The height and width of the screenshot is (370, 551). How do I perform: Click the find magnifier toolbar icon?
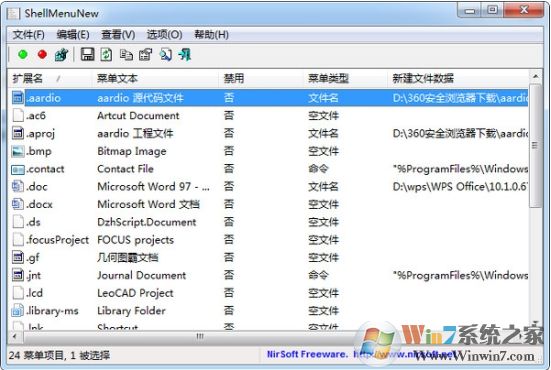(165, 54)
